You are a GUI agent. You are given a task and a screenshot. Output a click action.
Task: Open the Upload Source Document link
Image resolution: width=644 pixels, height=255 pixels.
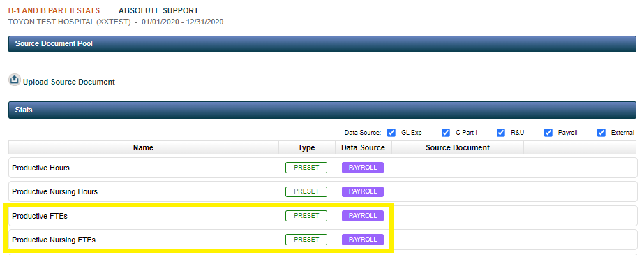coord(69,82)
